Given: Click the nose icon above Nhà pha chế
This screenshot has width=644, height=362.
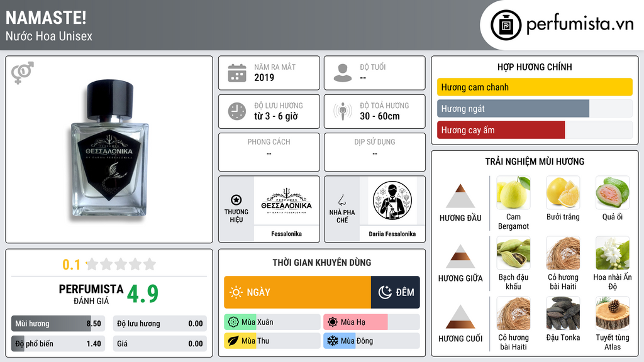Looking at the screenshot, I should tap(341, 200).
